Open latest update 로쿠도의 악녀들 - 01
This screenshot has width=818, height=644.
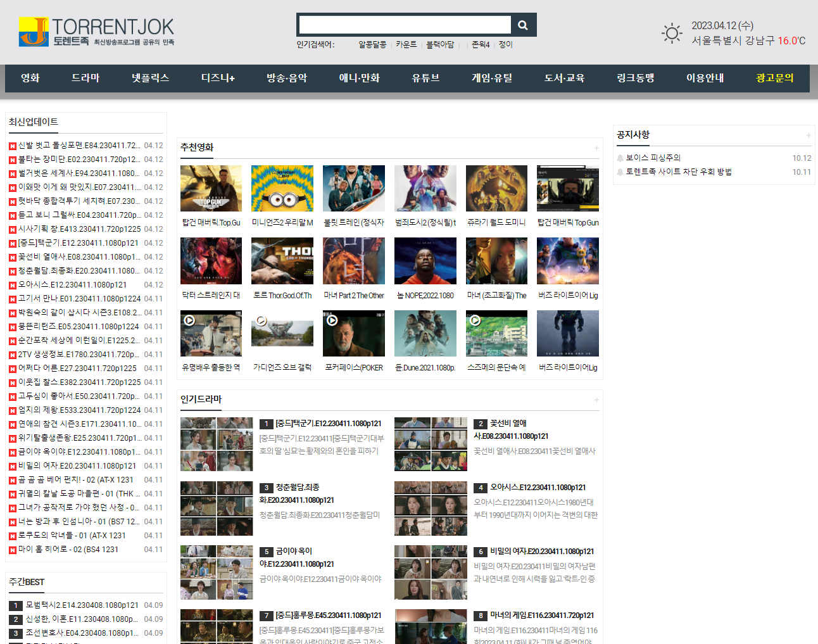[72, 536]
